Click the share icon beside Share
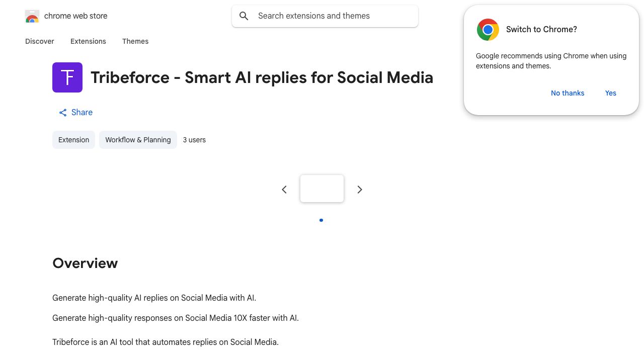The width and height of the screenshot is (644, 362). [x=63, y=113]
